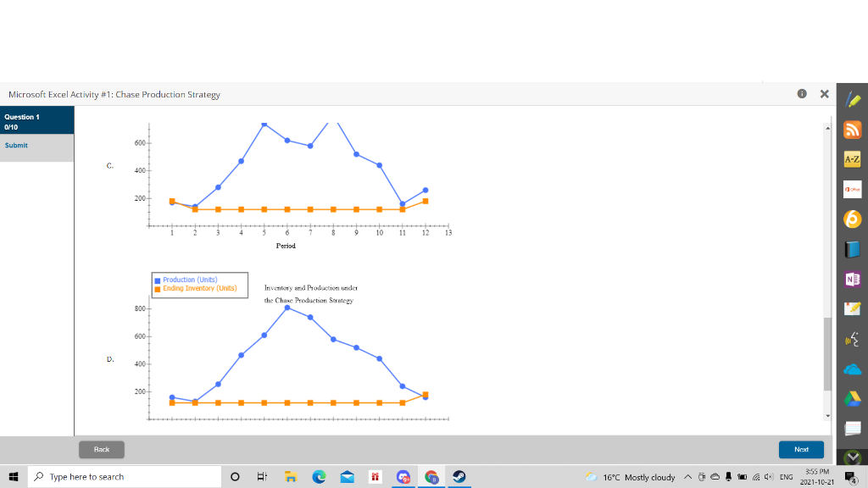This screenshot has width=868, height=488.
Task: Open OneDrive from the sidebar cloud icon
Action: pyautogui.click(x=852, y=367)
